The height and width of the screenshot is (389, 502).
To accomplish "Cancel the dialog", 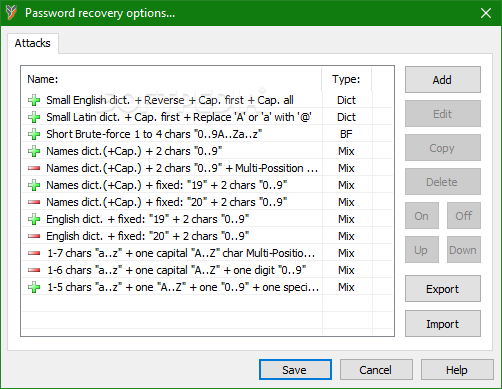I will 376,370.
